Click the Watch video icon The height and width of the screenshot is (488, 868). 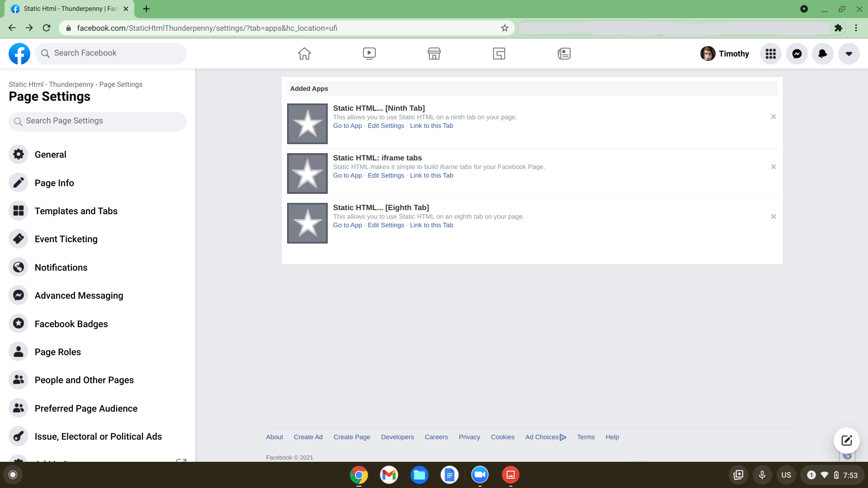369,53
